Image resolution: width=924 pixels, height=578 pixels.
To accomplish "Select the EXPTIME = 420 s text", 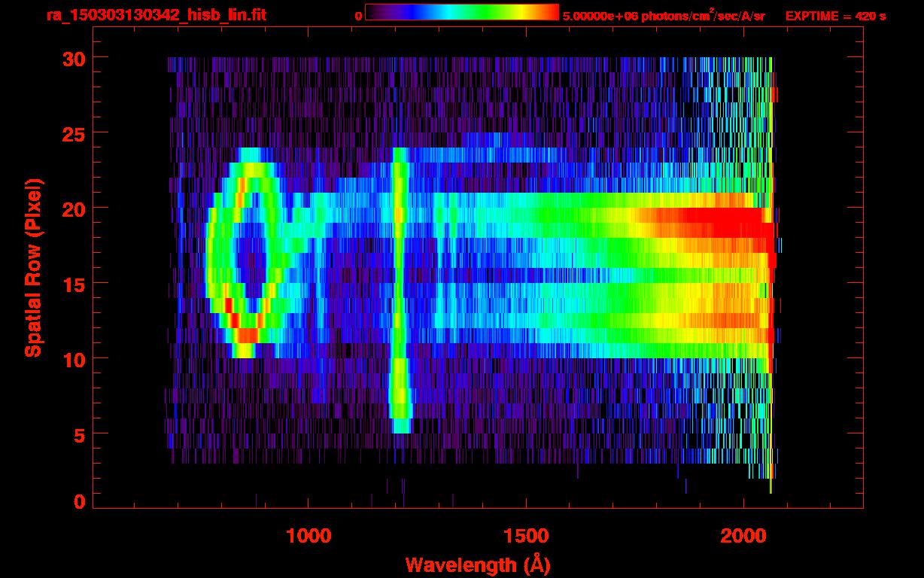I will pyautogui.click(x=835, y=16).
